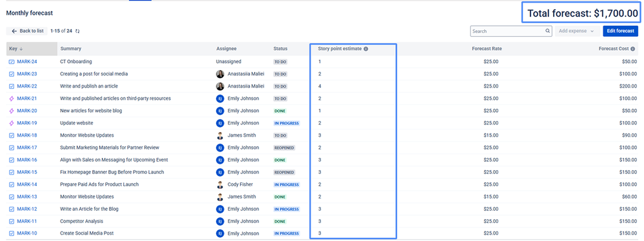Click 'Unassigned' on the MARK-24 row
Image resolution: width=644 pixels, height=241 pixels.
(x=229, y=62)
